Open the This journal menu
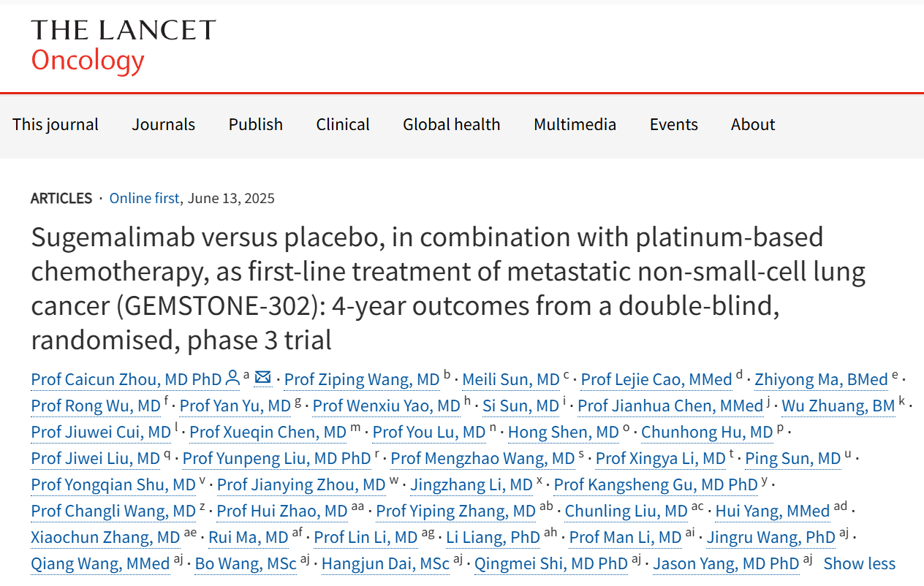This screenshot has height=586, width=924. click(56, 124)
